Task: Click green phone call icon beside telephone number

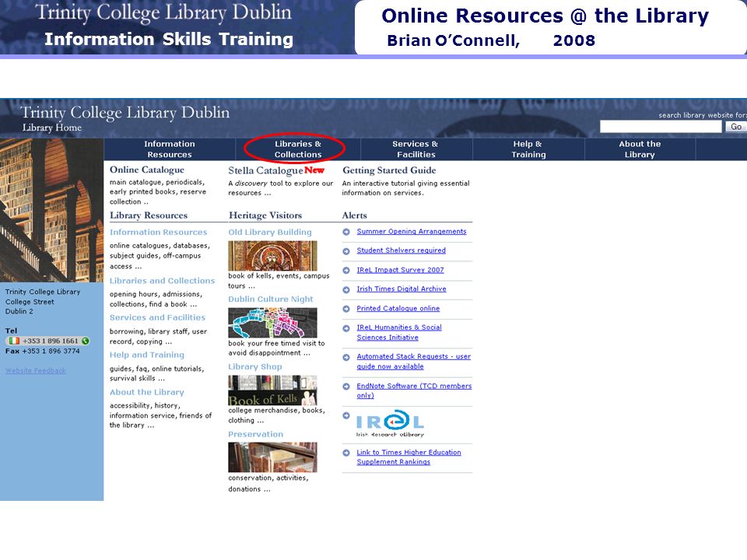Action: tap(86, 341)
